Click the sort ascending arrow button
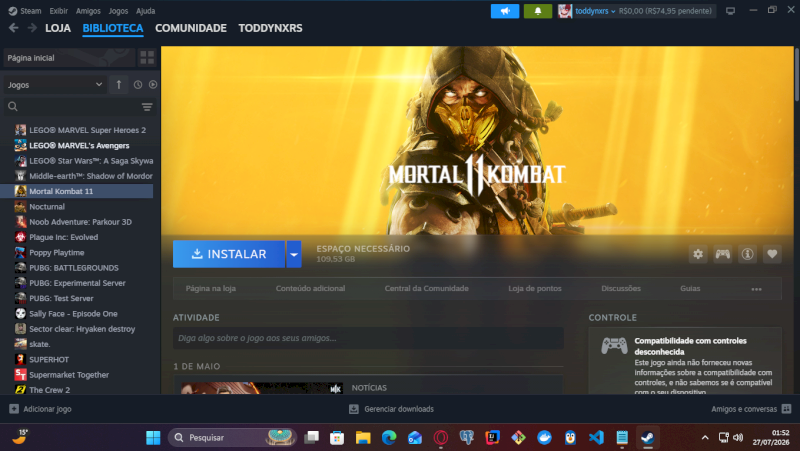Screen dimensions: 800x451 pos(119,85)
